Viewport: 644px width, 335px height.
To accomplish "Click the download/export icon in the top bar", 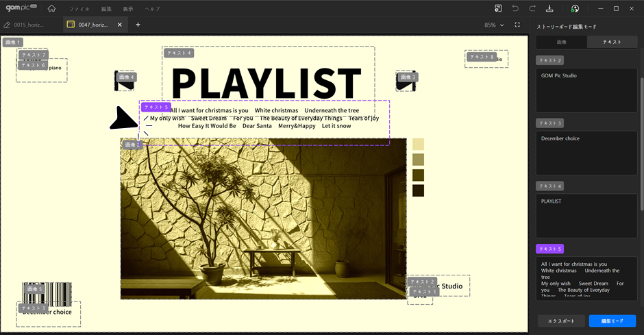I will (x=549, y=8).
